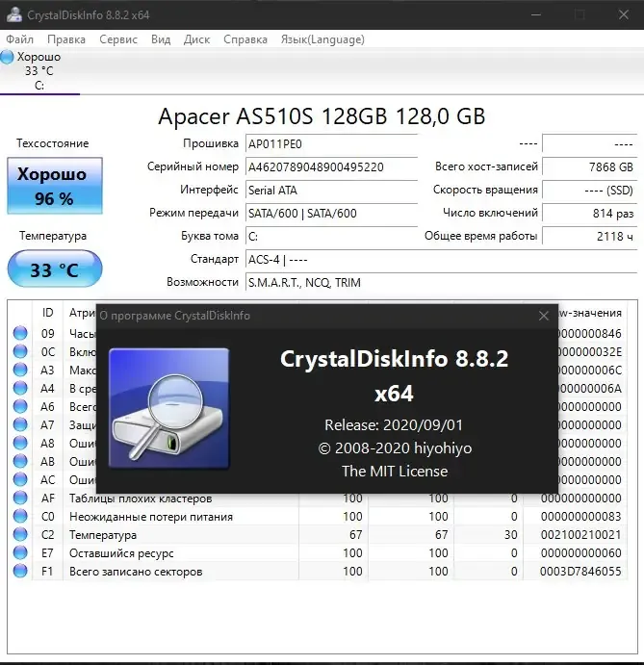Screen dimensions: 644x665
Task: Select the Оставшийся ресурс row
Action: click(x=318, y=553)
